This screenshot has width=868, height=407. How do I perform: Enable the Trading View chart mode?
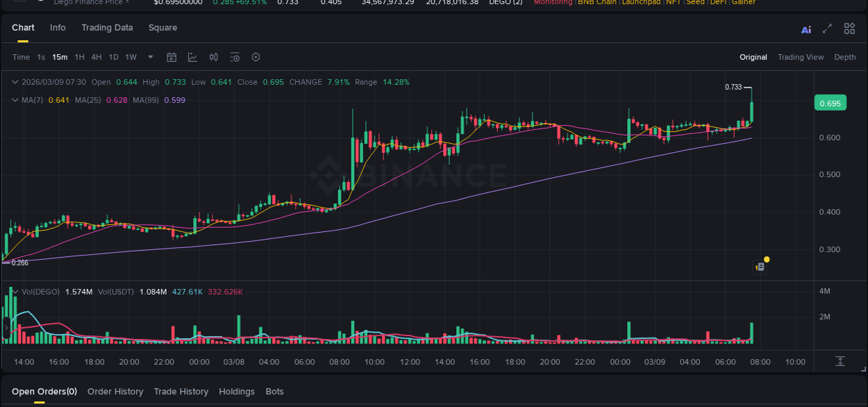click(801, 57)
